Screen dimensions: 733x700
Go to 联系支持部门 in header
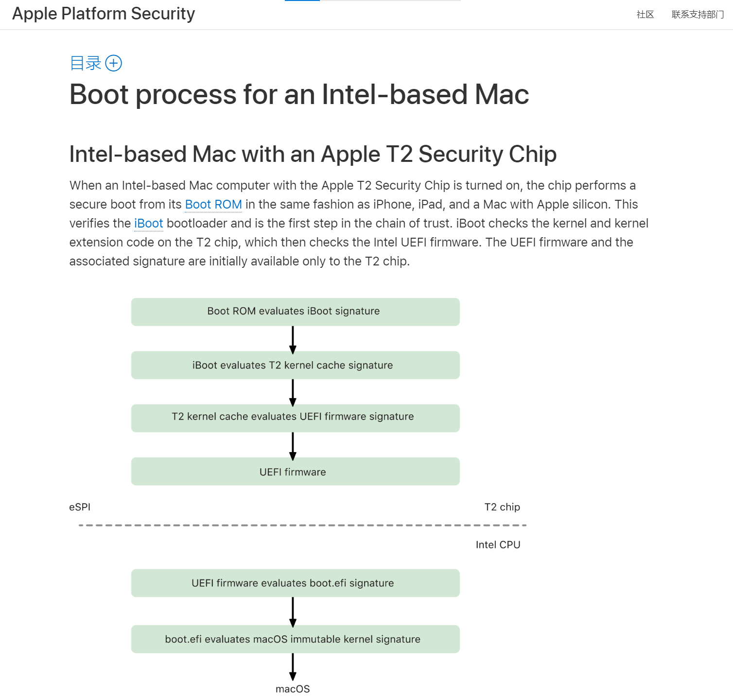[x=698, y=15]
